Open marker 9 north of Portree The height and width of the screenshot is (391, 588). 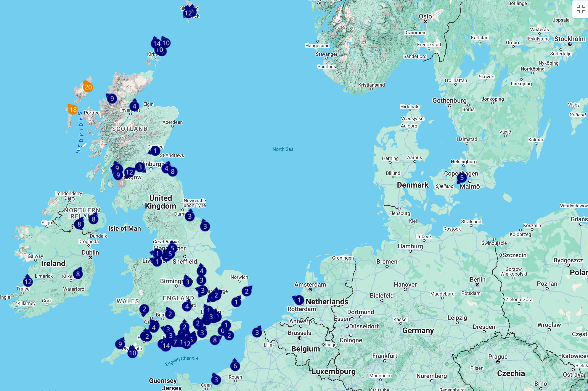pos(112,99)
